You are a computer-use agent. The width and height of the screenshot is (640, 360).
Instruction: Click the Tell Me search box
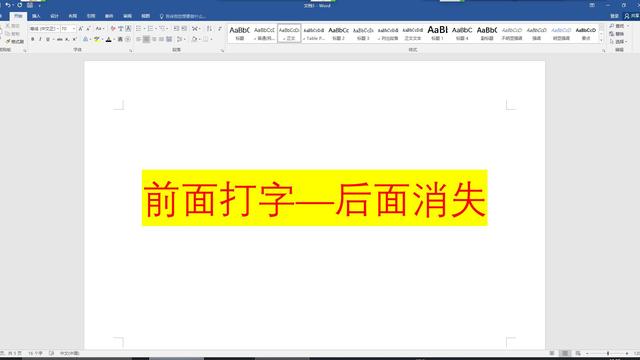click(x=182, y=16)
